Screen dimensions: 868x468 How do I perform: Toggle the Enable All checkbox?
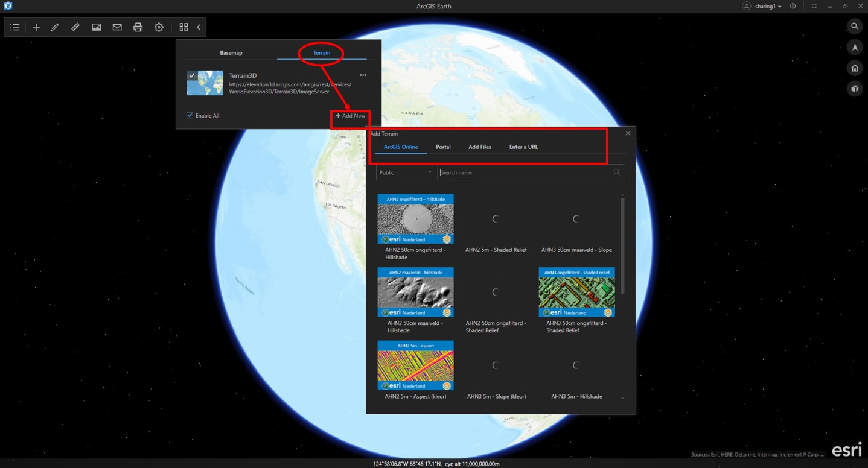click(190, 115)
